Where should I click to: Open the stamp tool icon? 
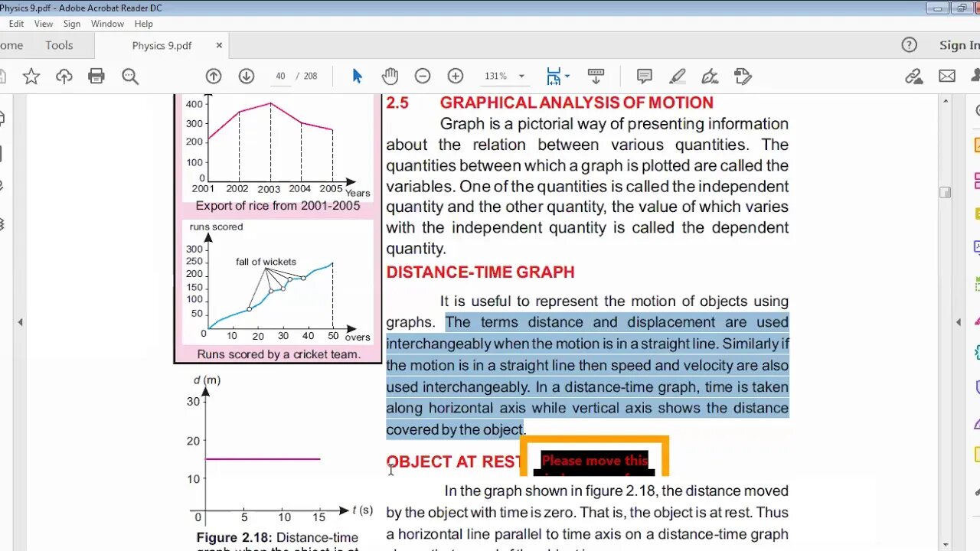tap(743, 76)
